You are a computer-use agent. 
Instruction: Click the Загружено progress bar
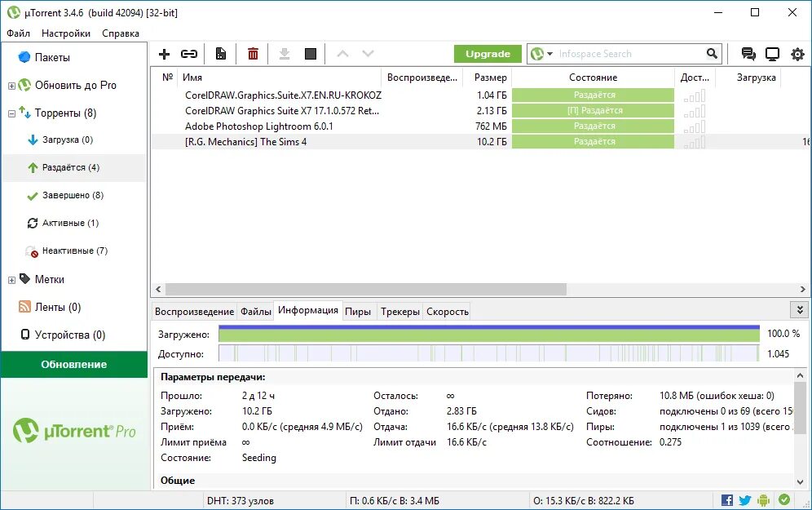tap(489, 334)
